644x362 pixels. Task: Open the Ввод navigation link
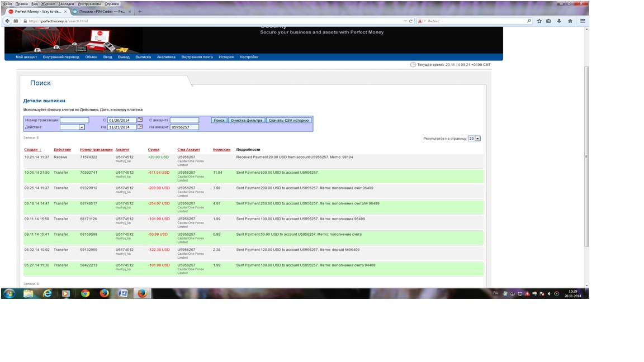(x=107, y=57)
